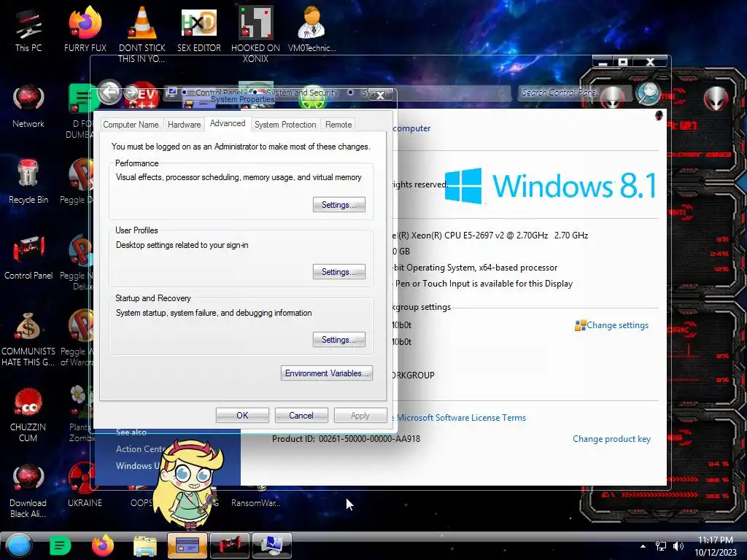Launch the CHUZZIN CUM red fuzzball shortcut
Viewport: 747px width, 560px height.
pos(28,414)
